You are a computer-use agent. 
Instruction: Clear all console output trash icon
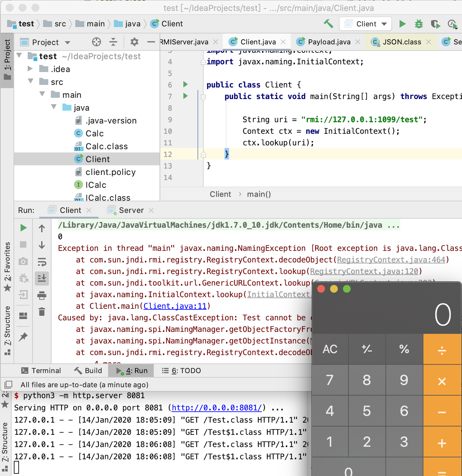point(42,312)
